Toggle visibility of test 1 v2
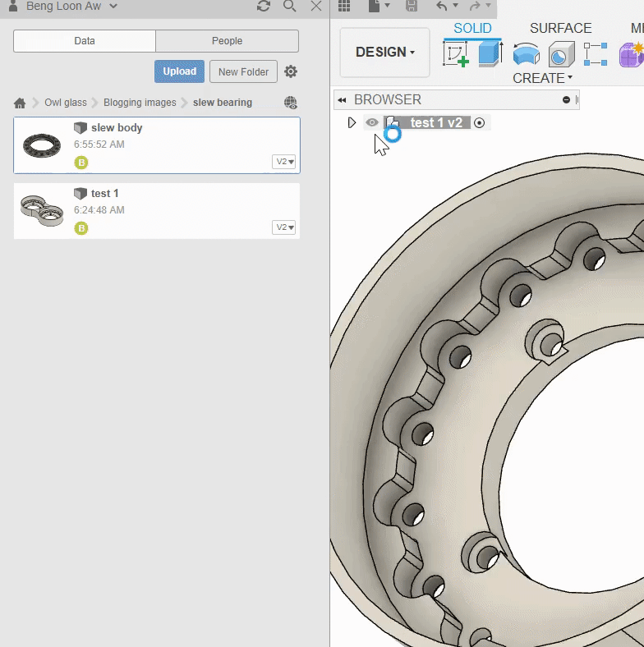The width and height of the screenshot is (644, 647). coord(372,122)
